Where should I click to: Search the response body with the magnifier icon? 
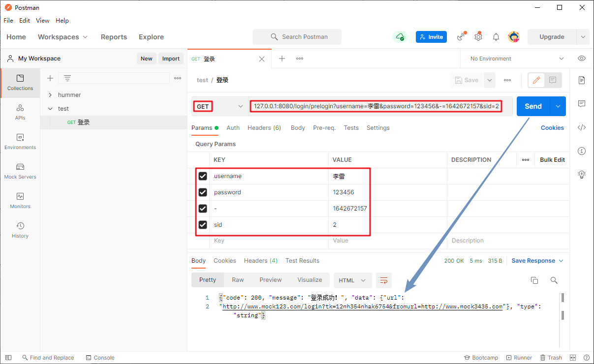(554, 280)
